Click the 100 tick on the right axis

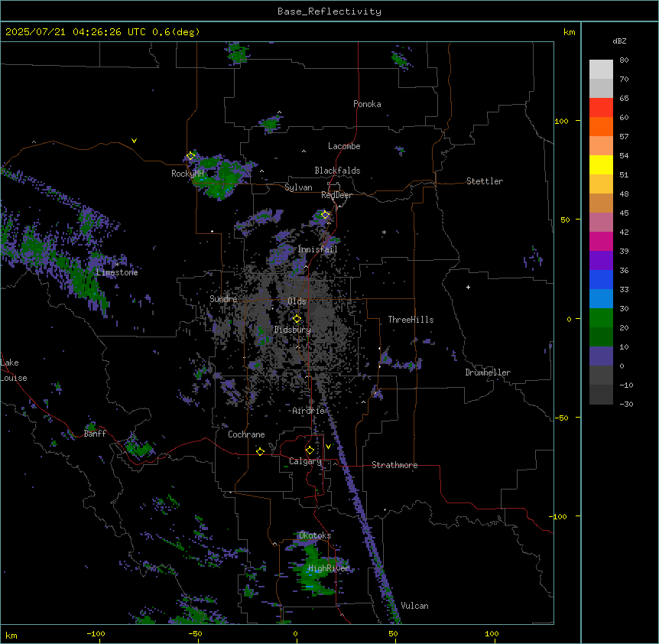click(561, 121)
